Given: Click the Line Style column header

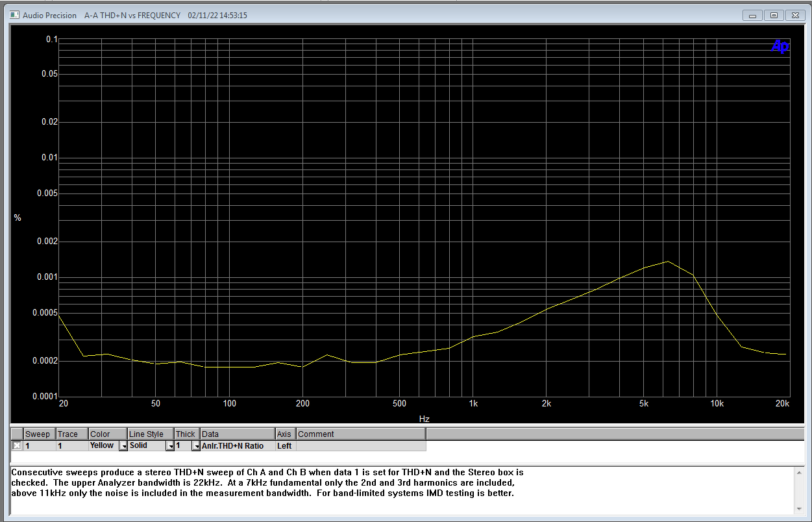Looking at the screenshot, I should tap(151, 434).
